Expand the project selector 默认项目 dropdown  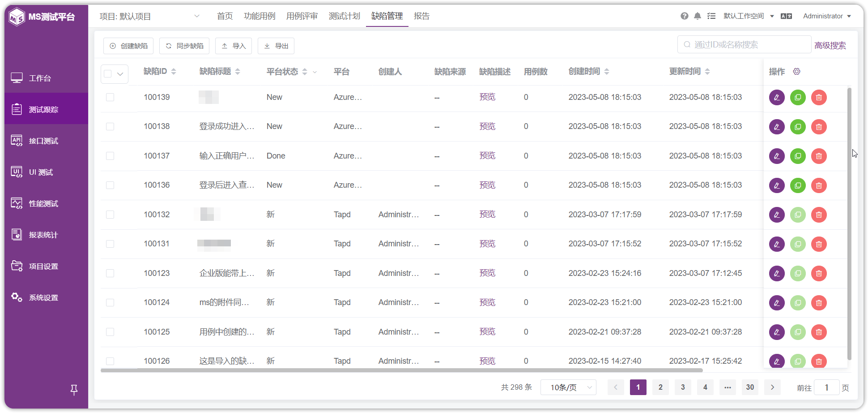[x=150, y=17]
